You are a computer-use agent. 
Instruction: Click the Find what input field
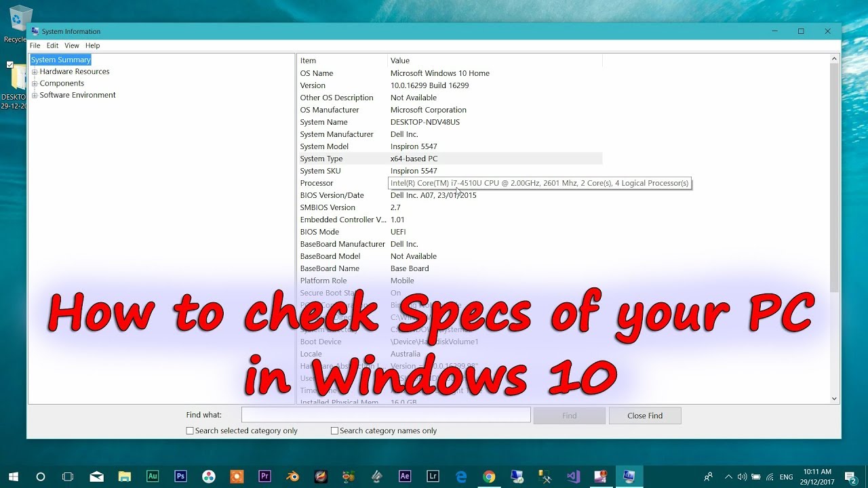[386, 415]
